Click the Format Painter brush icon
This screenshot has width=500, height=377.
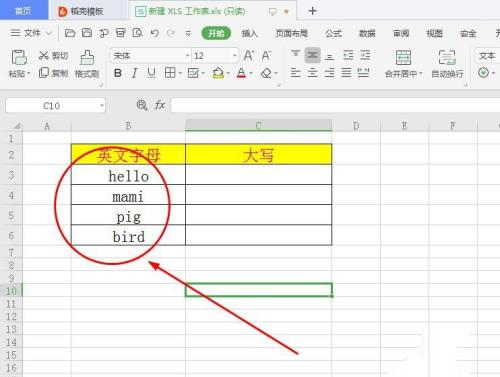point(87,58)
